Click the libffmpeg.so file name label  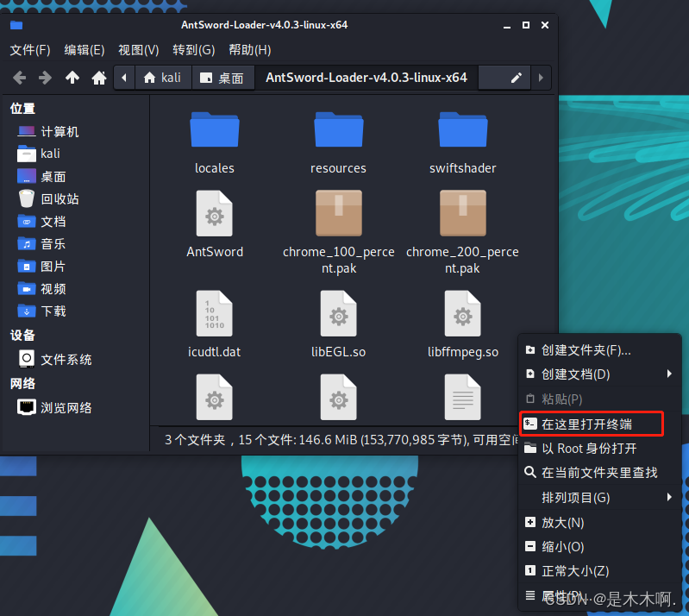pyautogui.click(x=463, y=352)
